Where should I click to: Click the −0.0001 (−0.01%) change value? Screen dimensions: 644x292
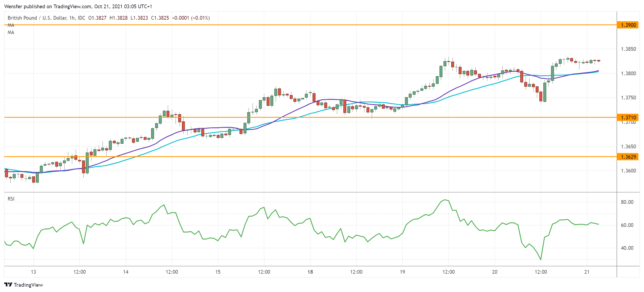click(191, 18)
